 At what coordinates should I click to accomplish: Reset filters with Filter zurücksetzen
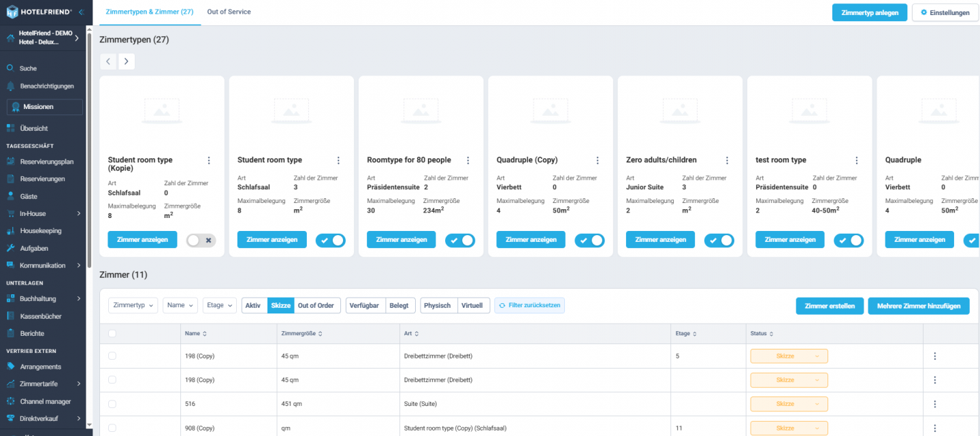[529, 305]
